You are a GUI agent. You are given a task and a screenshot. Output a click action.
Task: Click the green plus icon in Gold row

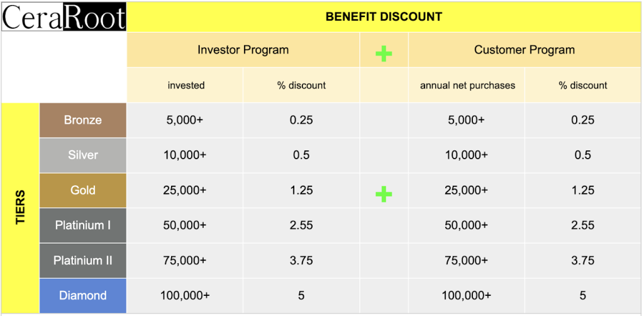pyautogui.click(x=384, y=195)
